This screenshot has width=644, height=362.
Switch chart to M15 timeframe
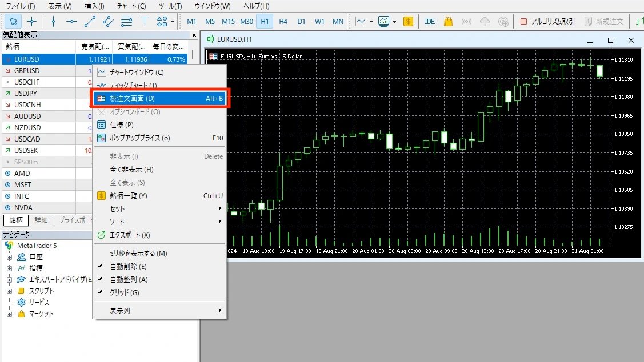(228, 21)
